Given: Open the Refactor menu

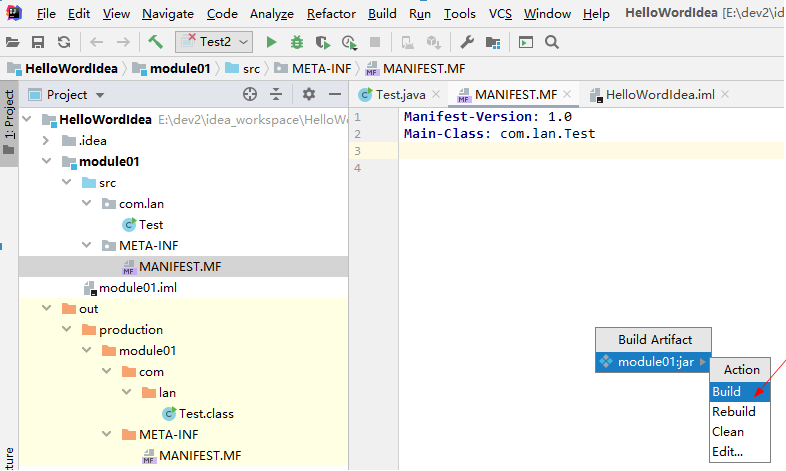Looking at the screenshot, I should click(331, 14).
